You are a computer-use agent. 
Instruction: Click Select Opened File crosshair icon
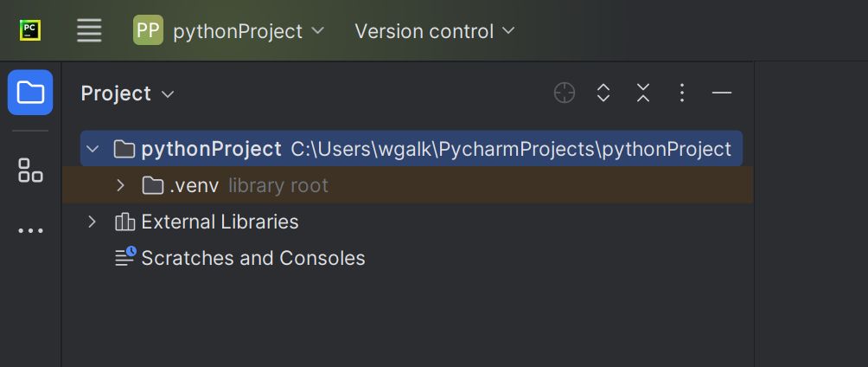(565, 93)
